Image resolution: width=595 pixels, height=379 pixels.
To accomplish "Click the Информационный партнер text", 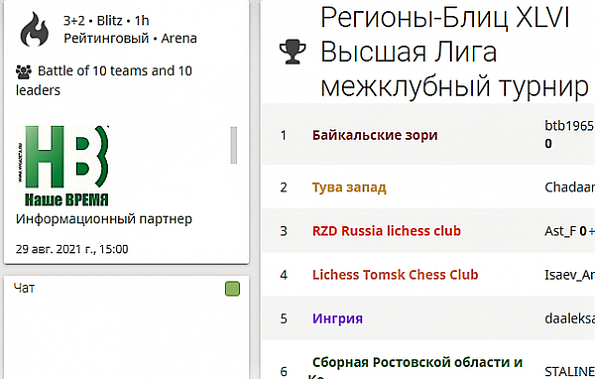I will [x=104, y=219].
